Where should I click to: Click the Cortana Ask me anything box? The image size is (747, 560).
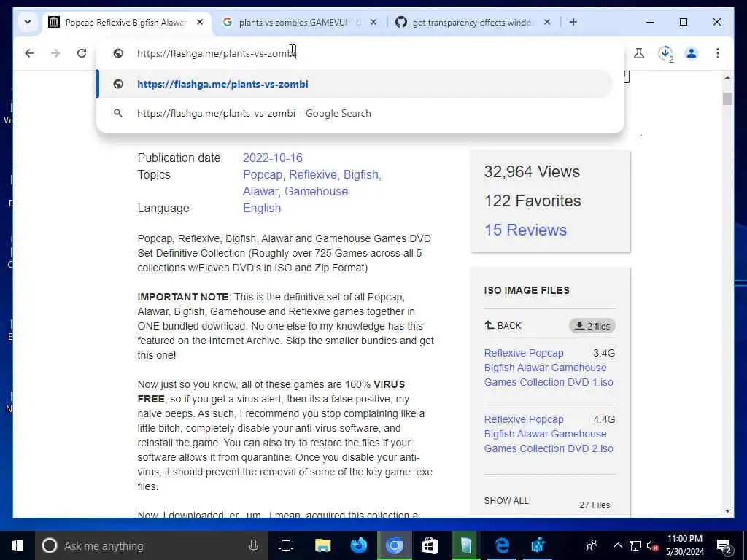click(150, 545)
